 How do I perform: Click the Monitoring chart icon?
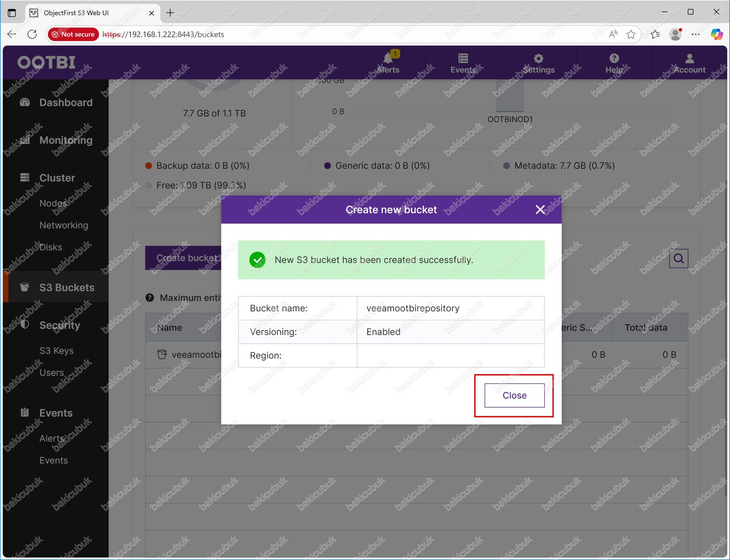coord(25,140)
